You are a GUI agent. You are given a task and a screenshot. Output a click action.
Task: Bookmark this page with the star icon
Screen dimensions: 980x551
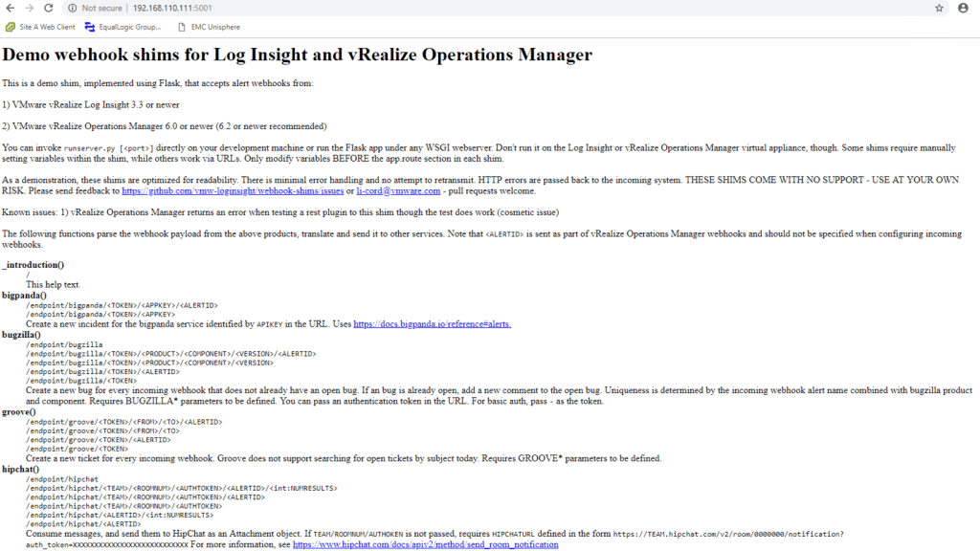[x=939, y=8]
